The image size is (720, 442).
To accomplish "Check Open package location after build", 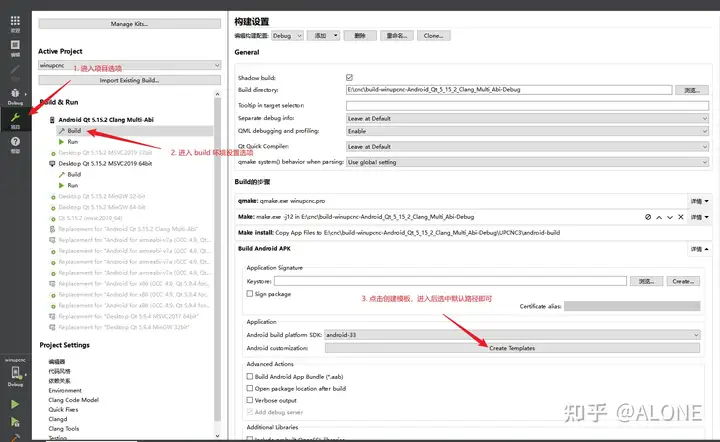I will coord(250,388).
